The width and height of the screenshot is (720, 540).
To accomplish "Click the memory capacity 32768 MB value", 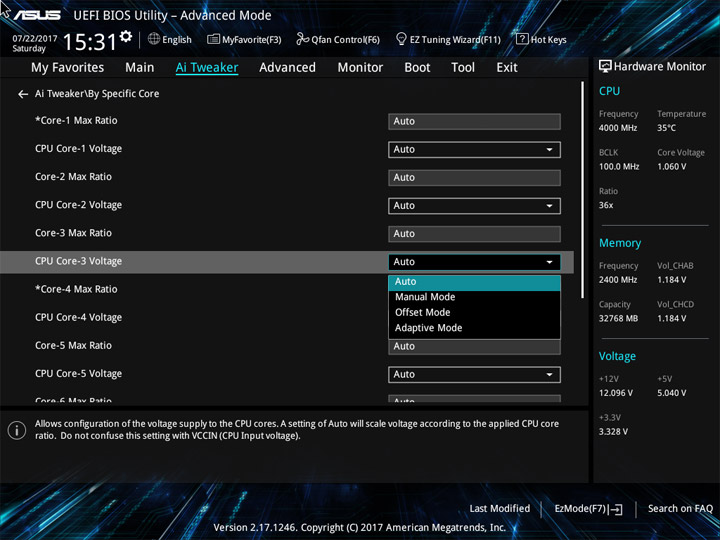I will pyautogui.click(x=618, y=319).
